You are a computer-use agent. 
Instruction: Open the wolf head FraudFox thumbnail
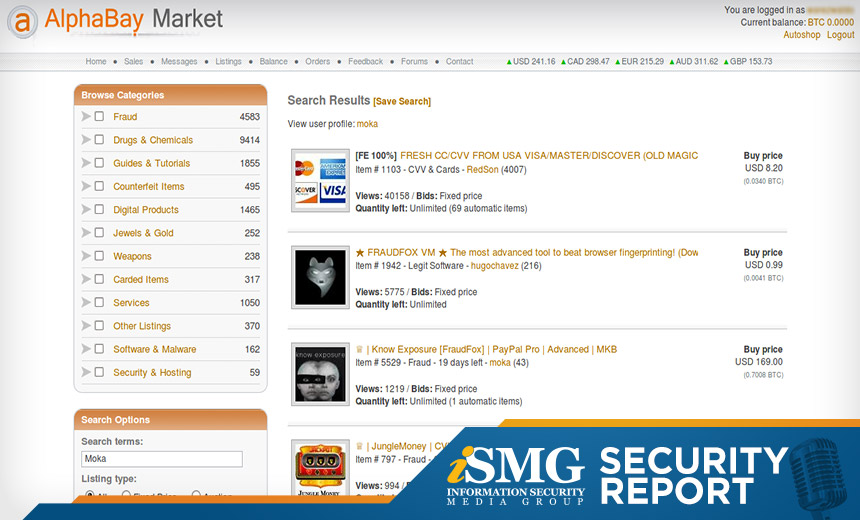pyautogui.click(x=320, y=277)
